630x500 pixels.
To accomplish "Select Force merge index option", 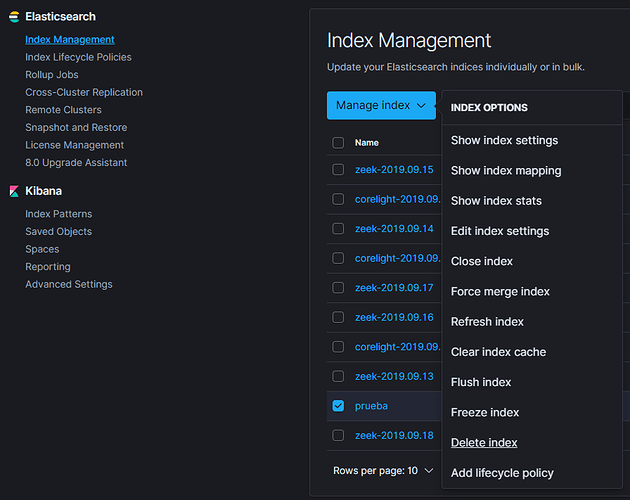I will [500, 291].
